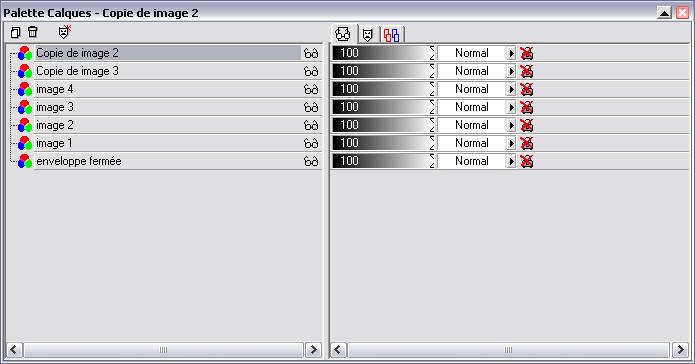Close the Palette Calques window
This screenshot has width=695, height=364.
682,13
